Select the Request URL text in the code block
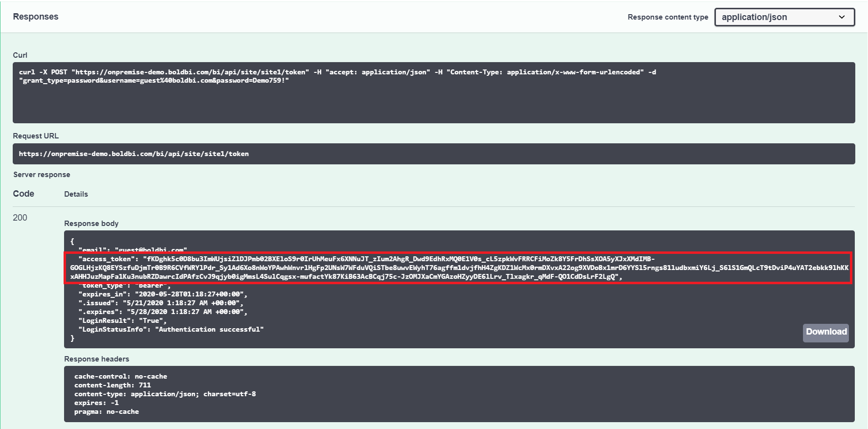 point(134,154)
